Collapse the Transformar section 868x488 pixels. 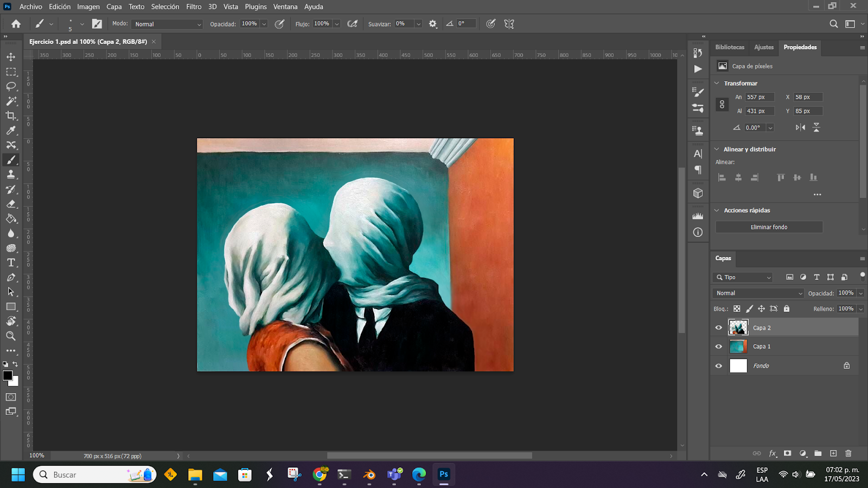click(717, 83)
